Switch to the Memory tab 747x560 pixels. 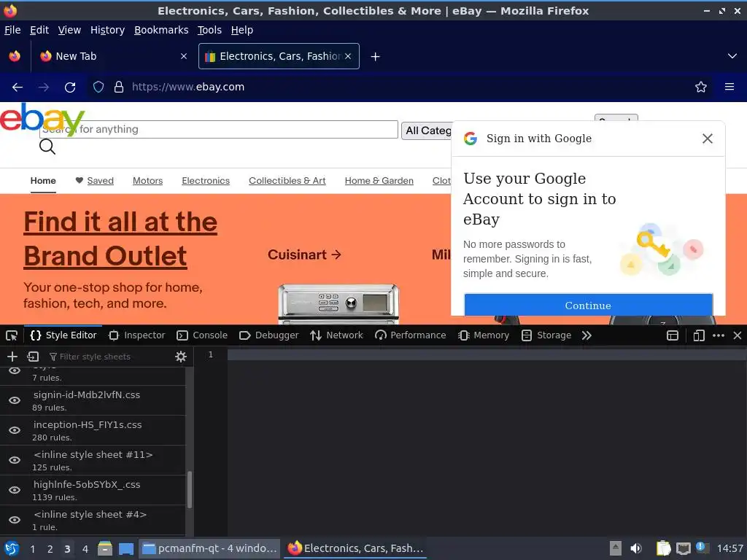[x=484, y=335]
